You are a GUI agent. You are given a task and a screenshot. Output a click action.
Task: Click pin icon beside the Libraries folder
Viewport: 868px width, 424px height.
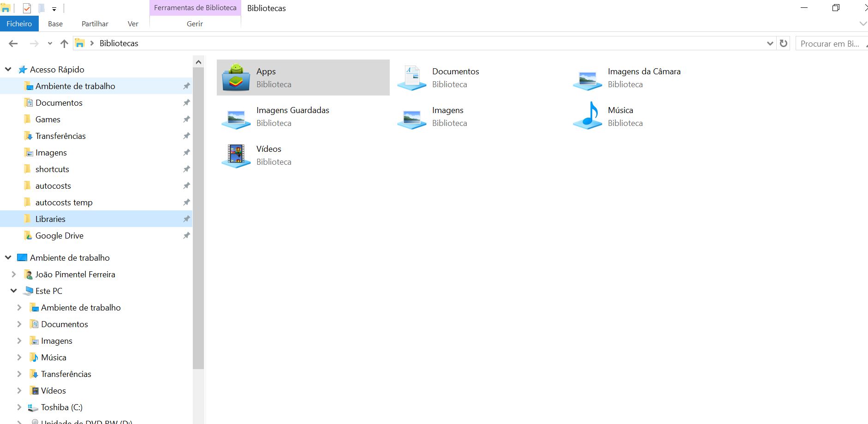(x=186, y=219)
